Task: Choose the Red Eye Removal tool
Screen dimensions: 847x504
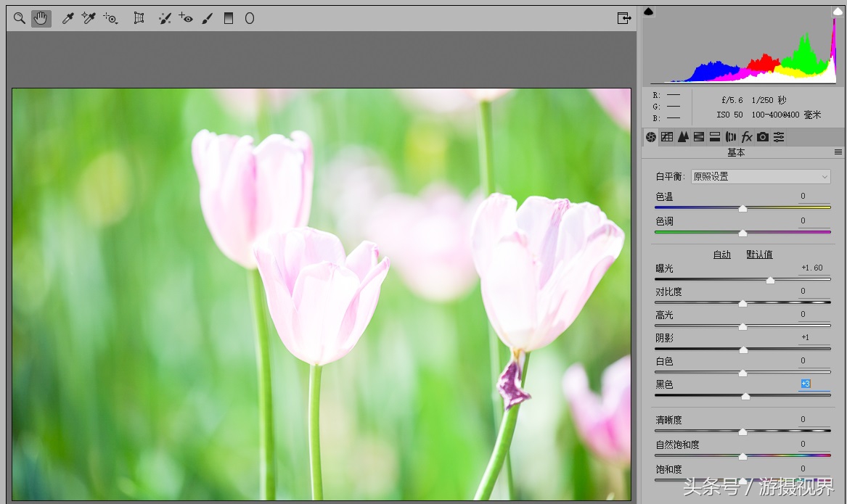Action: 186,18
